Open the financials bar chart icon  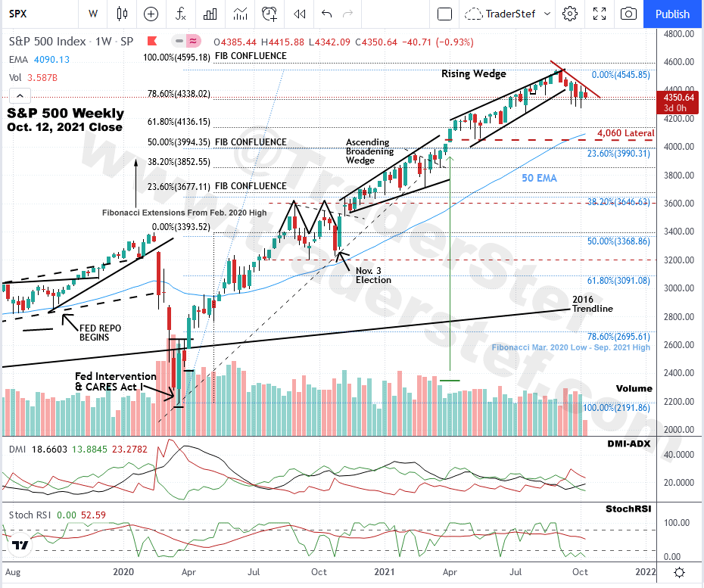[211, 14]
